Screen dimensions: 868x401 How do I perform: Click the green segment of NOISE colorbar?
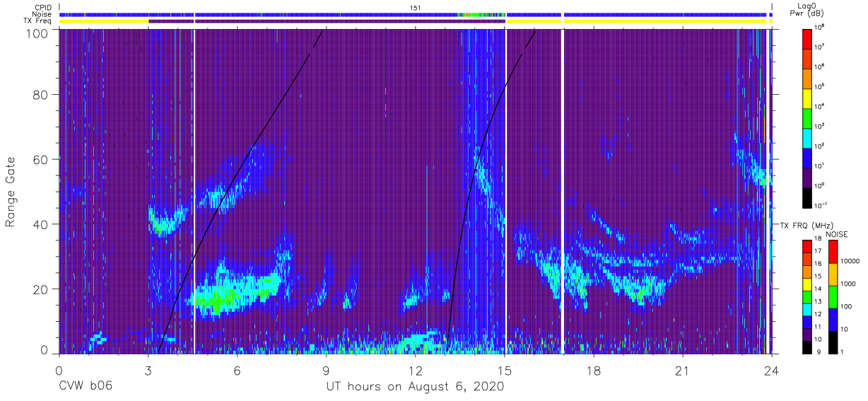[833, 296]
